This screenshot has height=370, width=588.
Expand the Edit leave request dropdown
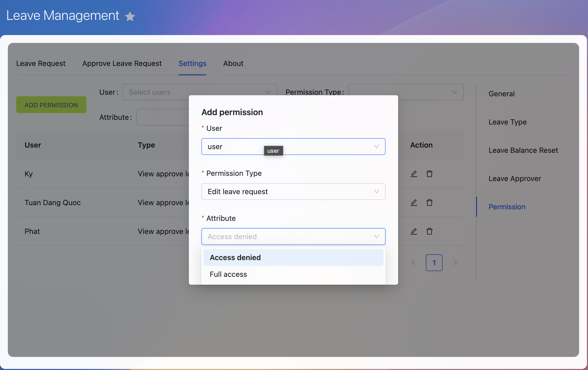[x=293, y=192]
